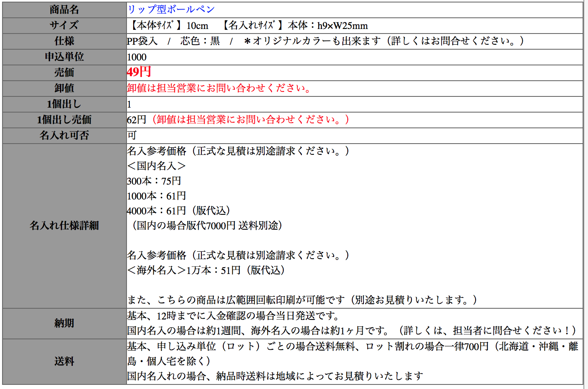Click the red 49円 price
This screenshot has width=588, height=389.
(139, 72)
